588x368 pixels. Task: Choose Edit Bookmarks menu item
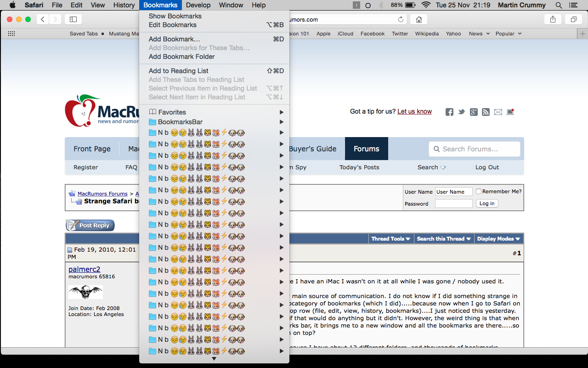click(x=215, y=25)
